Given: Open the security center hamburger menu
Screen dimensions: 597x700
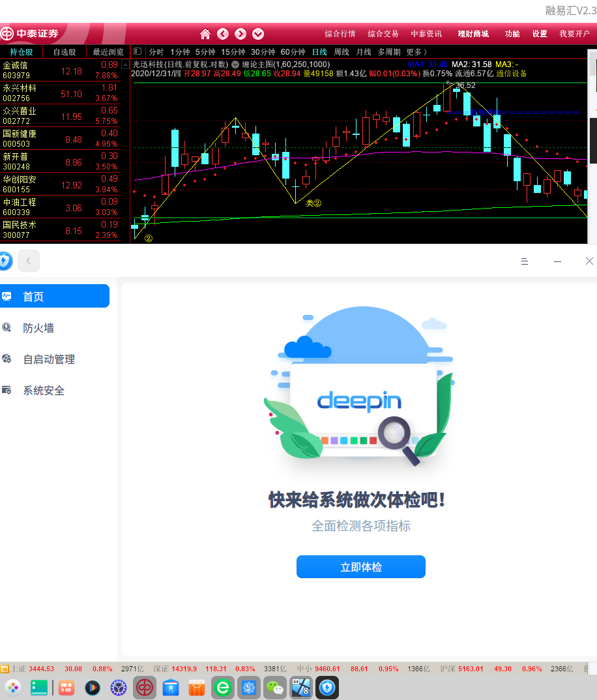Looking at the screenshot, I should (x=525, y=261).
